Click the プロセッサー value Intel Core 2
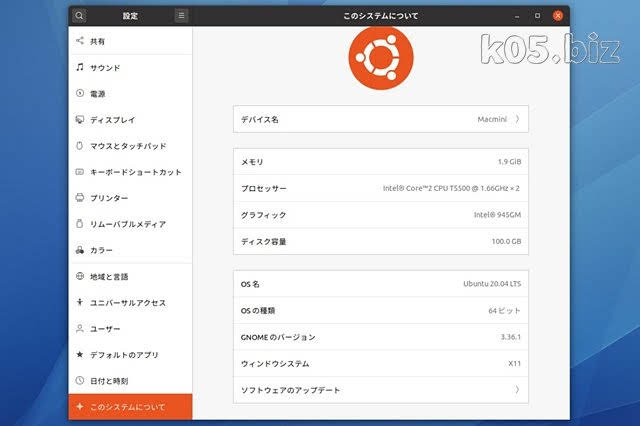The height and width of the screenshot is (426, 640). click(451, 188)
